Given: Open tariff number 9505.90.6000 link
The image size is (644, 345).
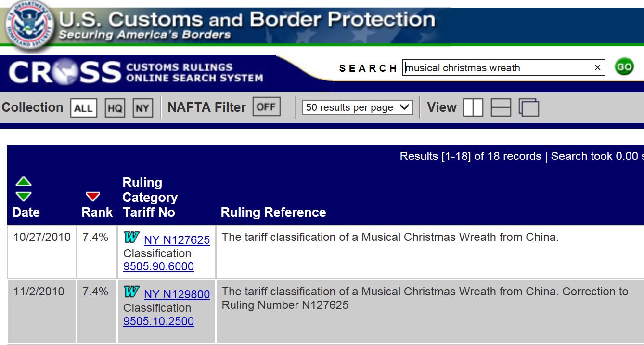Looking at the screenshot, I should [x=158, y=266].
